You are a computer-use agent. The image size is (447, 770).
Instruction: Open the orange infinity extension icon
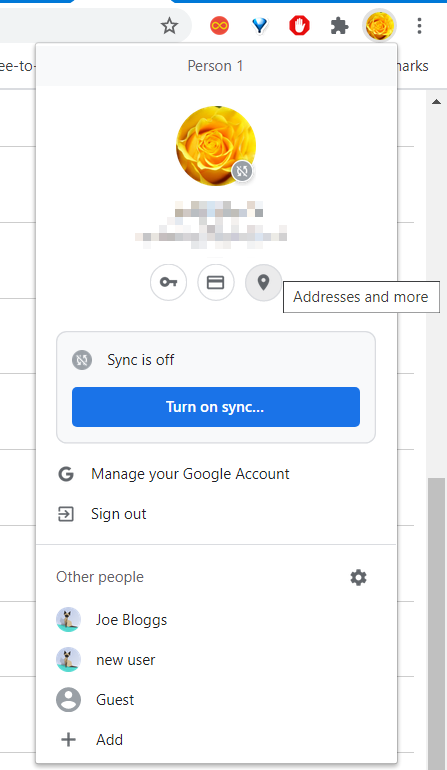pyautogui.click(x=219, y=26)
